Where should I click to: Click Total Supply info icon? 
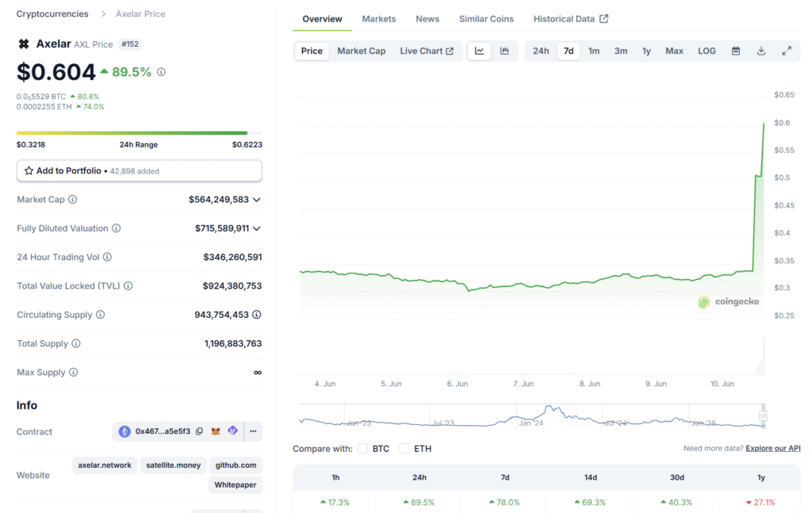point(76,343)
